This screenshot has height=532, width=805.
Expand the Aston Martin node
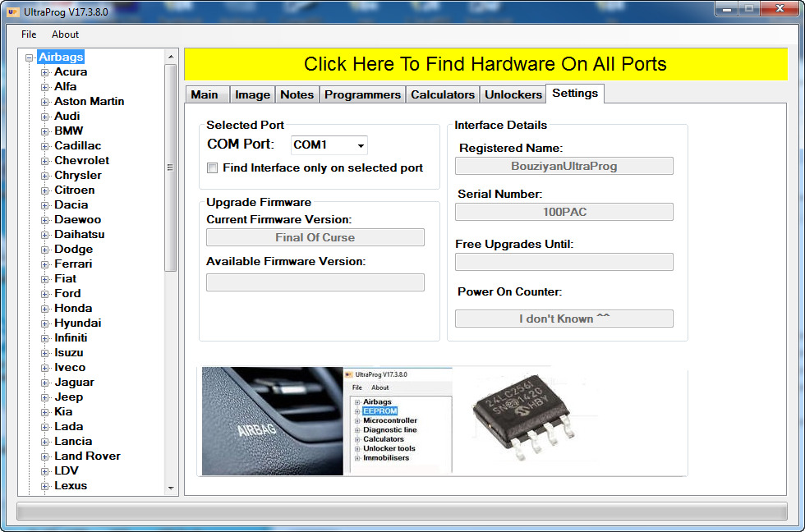(x=44, y=102)
